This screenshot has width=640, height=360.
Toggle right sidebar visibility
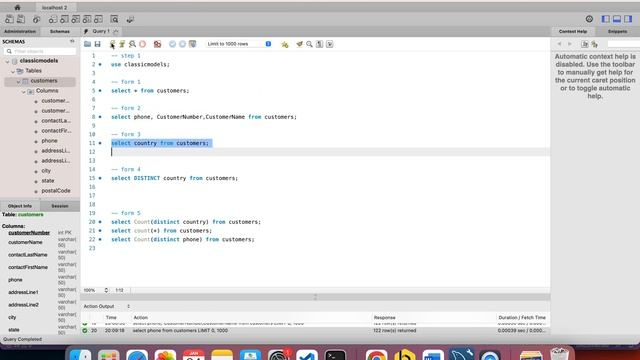pos(628,19)
